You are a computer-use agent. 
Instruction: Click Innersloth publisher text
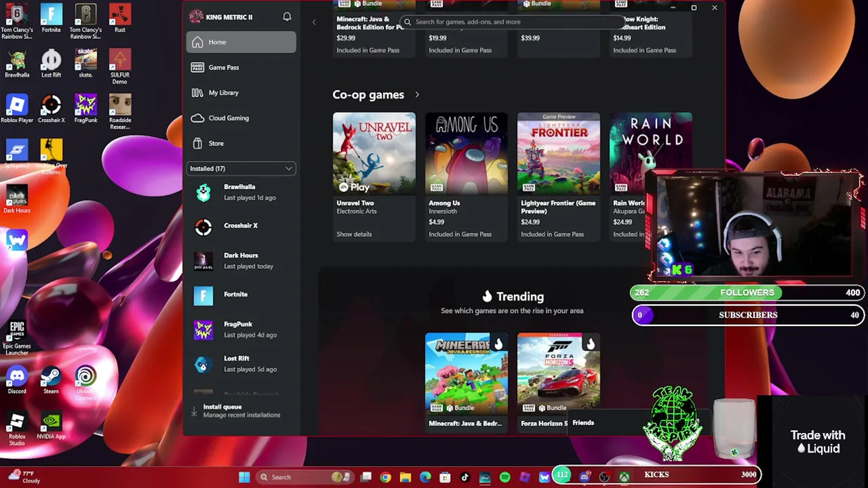click(442, 211)
